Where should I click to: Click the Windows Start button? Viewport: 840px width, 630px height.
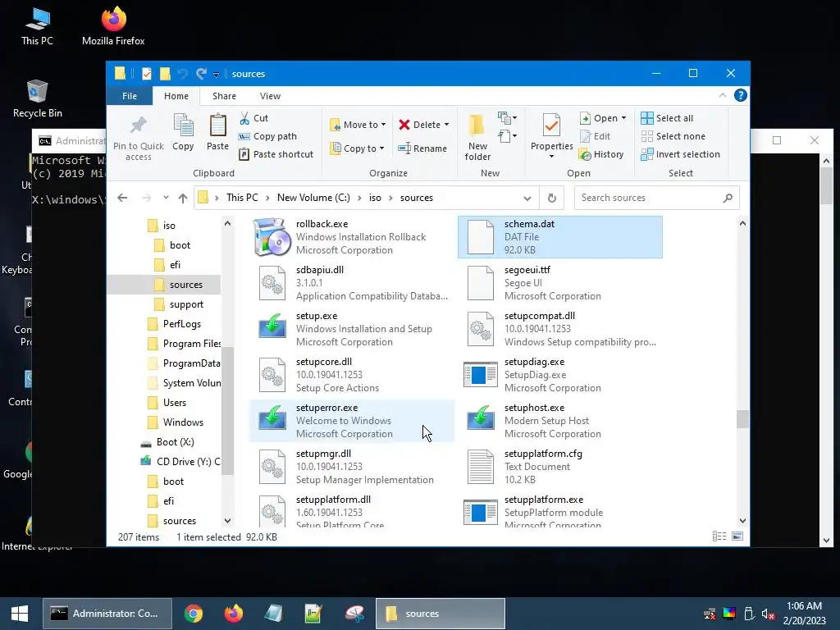[x=20, y=614]
